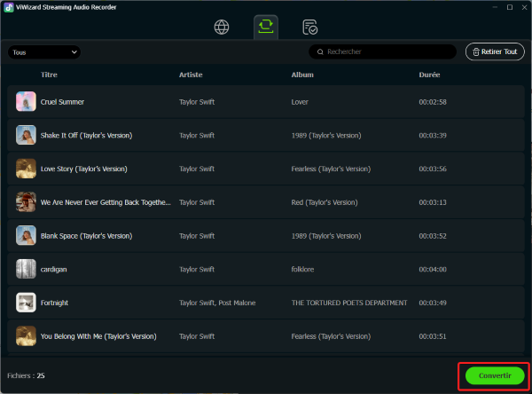Click the trash icon in Retirer Tout
This screenshot has width=532, height=394.
(x=476, y=52)
